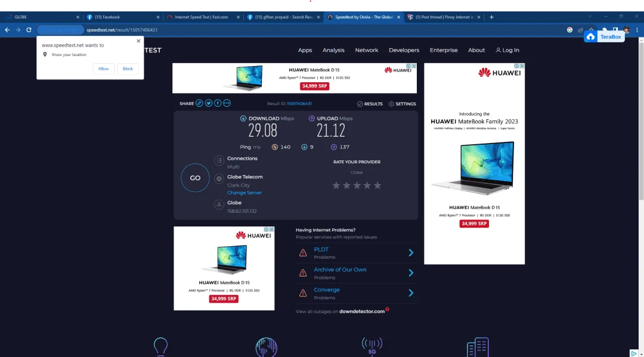Expand PLDT row chevron arrow
Viewport: 644px width, 357px height.
[x=411, y=253]
